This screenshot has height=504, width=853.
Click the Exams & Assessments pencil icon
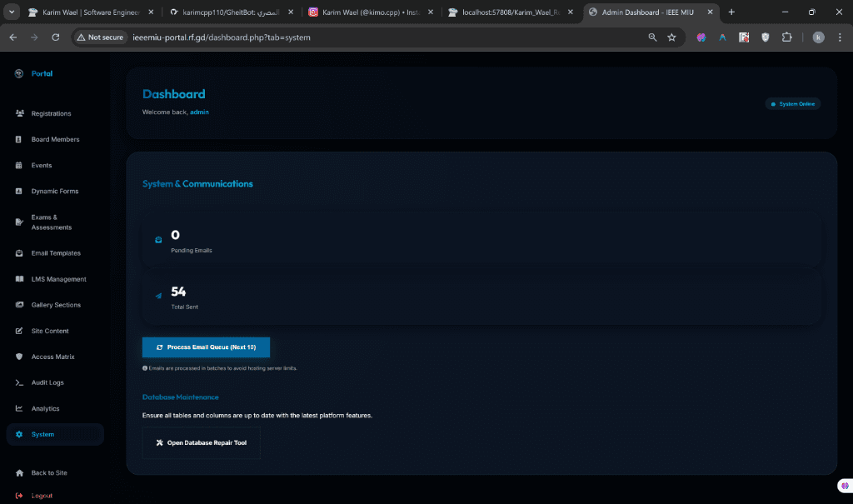tap(19, 222)
